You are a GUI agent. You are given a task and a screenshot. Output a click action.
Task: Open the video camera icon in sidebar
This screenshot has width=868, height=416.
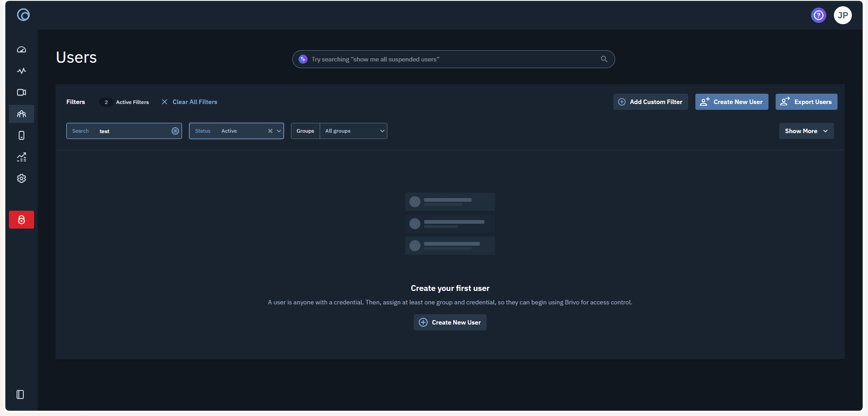click(x=22, y=92)
